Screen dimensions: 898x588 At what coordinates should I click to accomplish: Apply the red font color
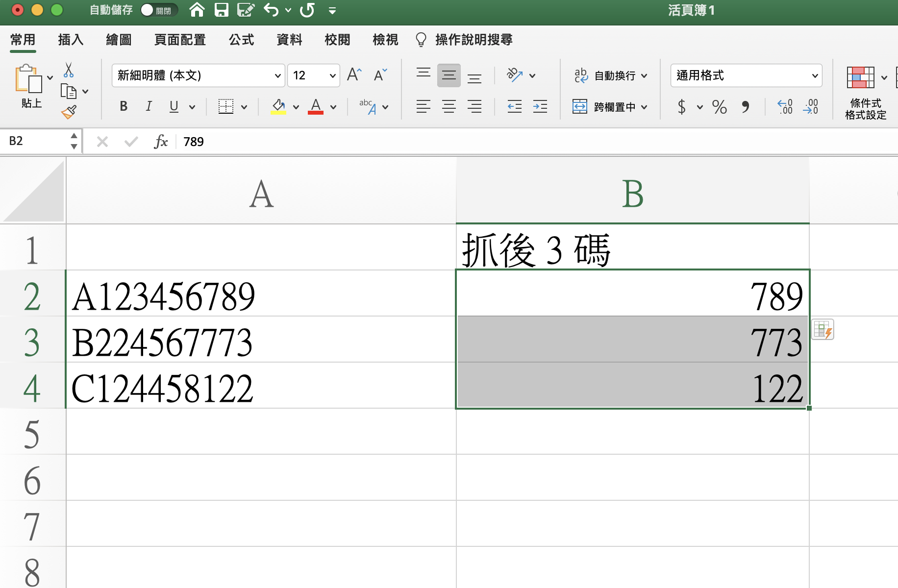pyautogui.click(x=316, y=106)
